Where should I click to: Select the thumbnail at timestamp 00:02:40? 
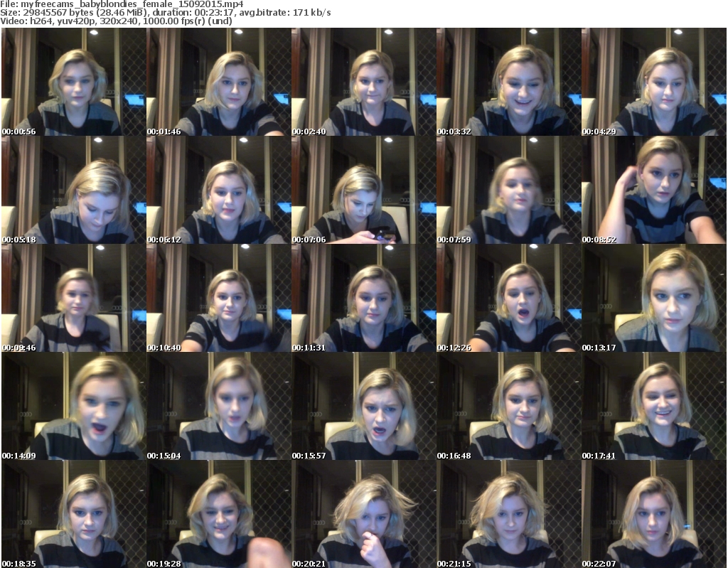click(x=364, y=82)
